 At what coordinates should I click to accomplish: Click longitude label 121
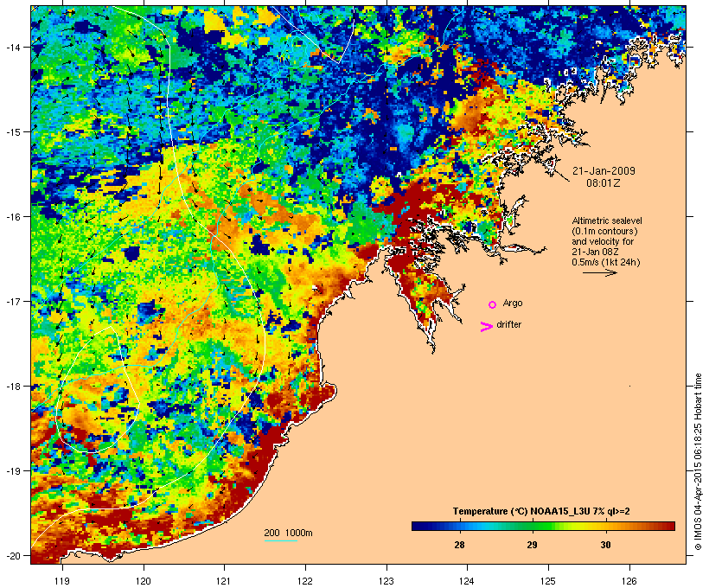pos(224,581)
